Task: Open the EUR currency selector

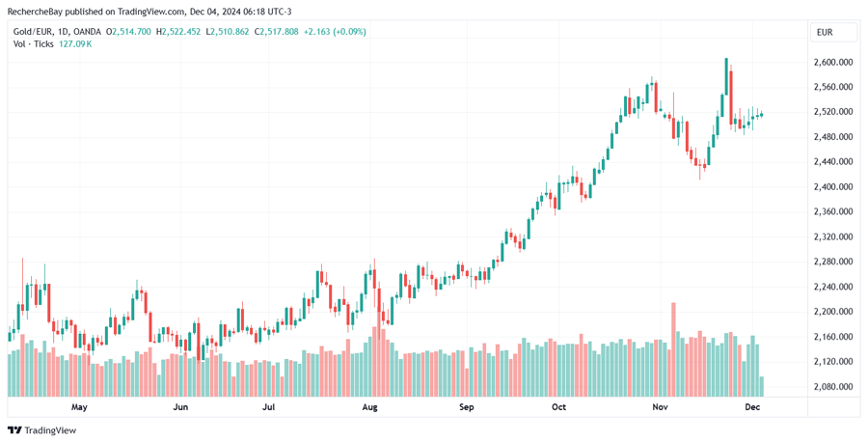Action: [x=834, y=32]
